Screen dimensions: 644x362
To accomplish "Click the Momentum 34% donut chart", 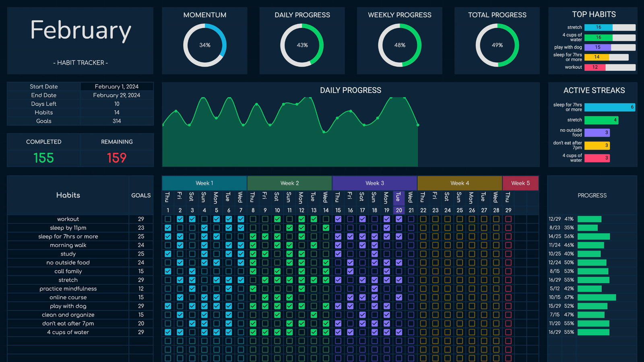I will tap(204, 45).
